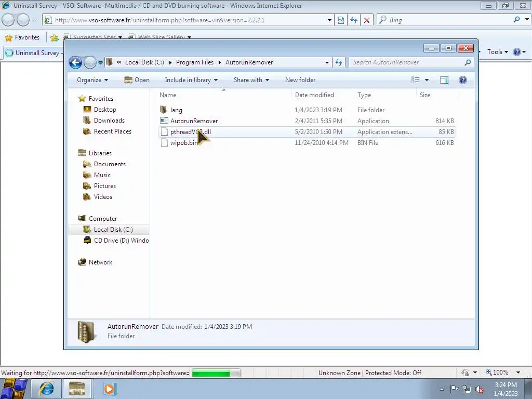The width and height of the screenshot is (532, 399).
Task: Open IE address bar dropdown arrow
Action: 329,20
